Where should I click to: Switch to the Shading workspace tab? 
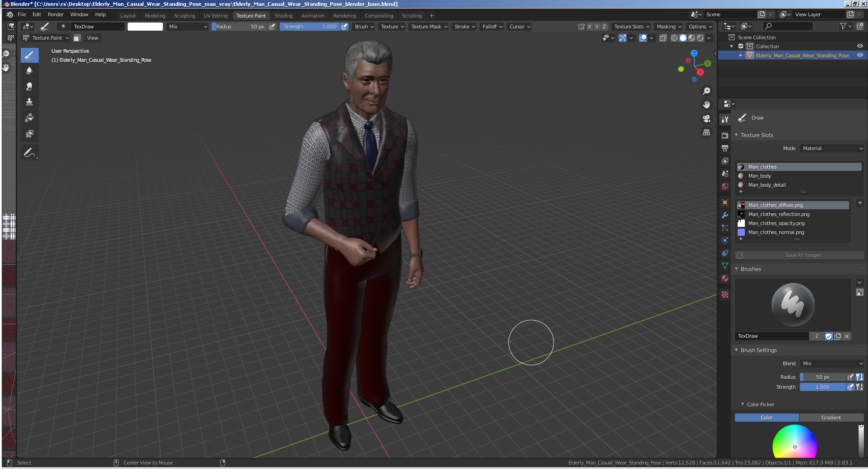283,16
